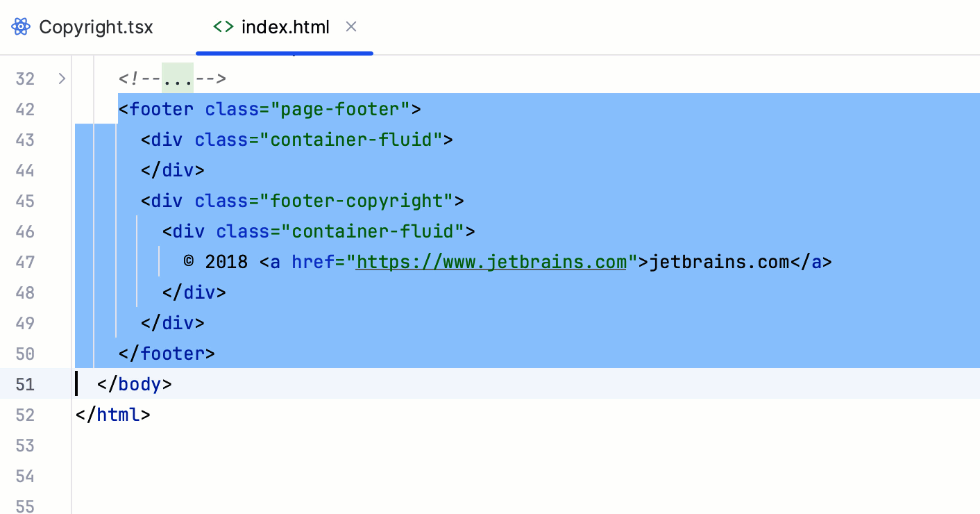Click line number 51 in the gutter

pos(25,384)
